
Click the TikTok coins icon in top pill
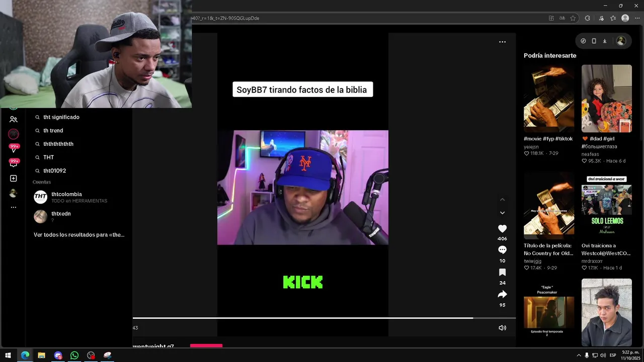point(583,41)
